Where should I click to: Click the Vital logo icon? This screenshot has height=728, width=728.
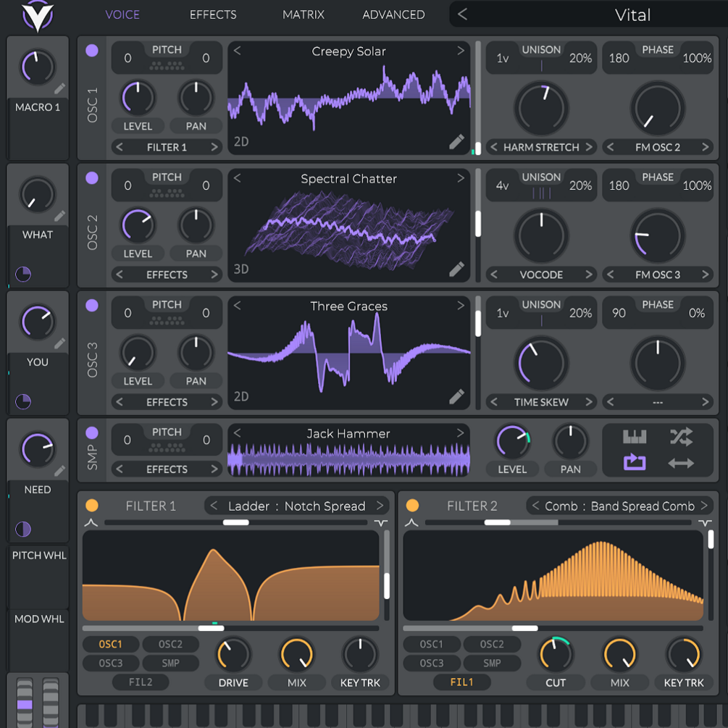coord(38,16)
